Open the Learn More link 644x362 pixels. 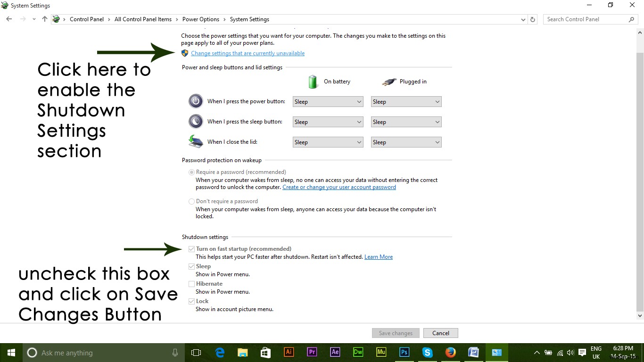coord(379,257)
